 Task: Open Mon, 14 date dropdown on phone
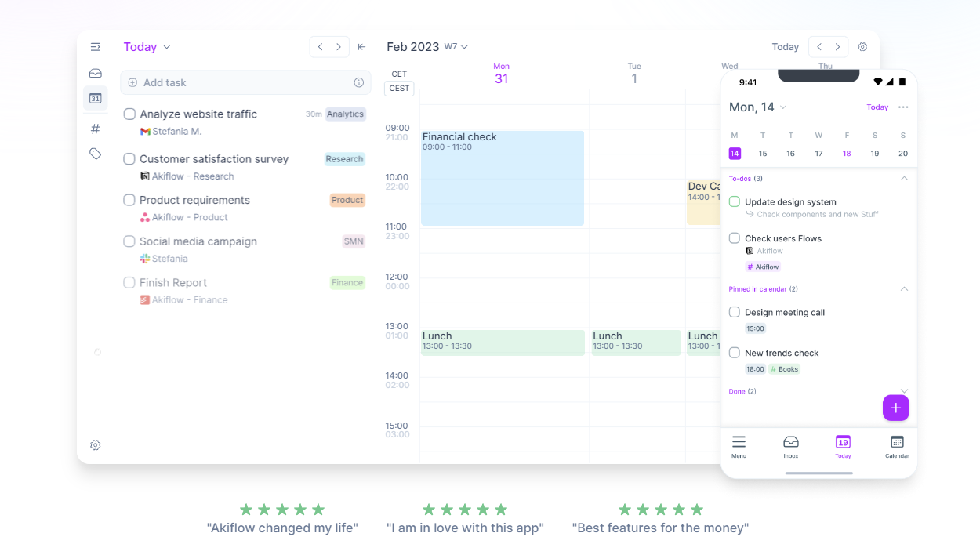click(x=757, y=107)
